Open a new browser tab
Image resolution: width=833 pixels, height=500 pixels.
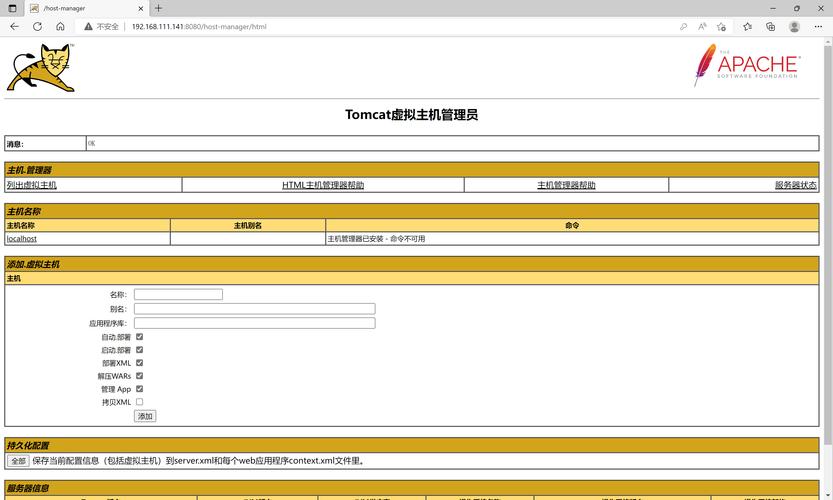tap(158, 9)
